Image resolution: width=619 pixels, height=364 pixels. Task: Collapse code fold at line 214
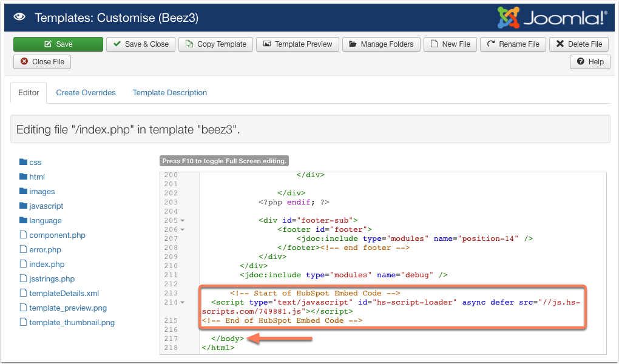point(183,302)
